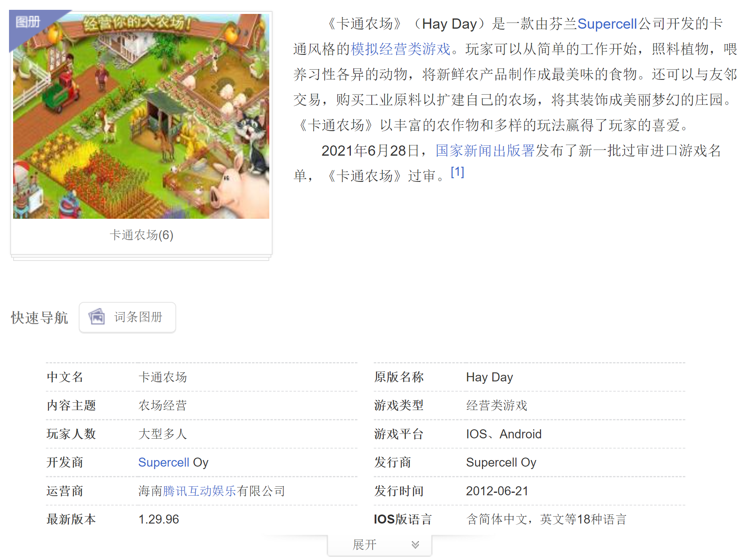
Task: Click the 词条图册 navigation button
Action: pyautogui.click(x=127, y=317)
